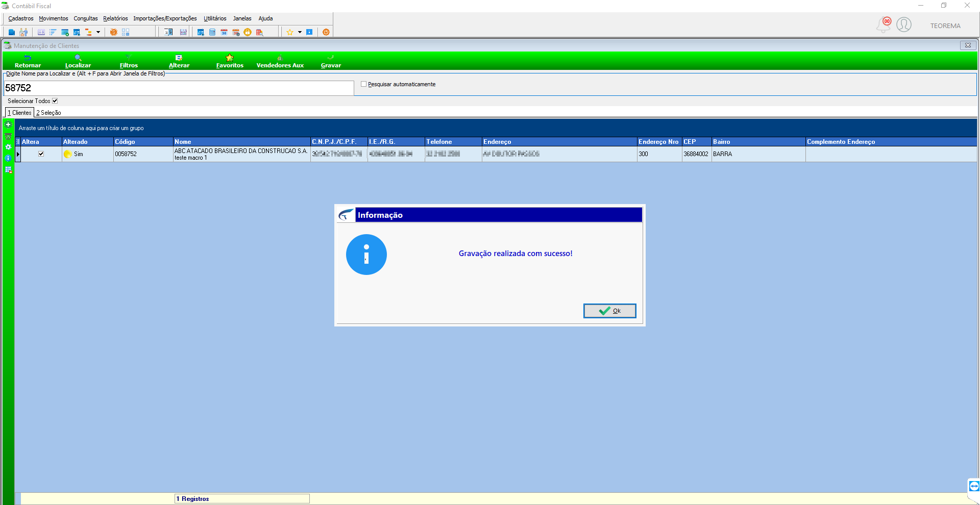Image resolution: width=980 pixels, height=505 pixels.
Task: Close the Manutenção de Clientes inner window
Action: [968, 45]
